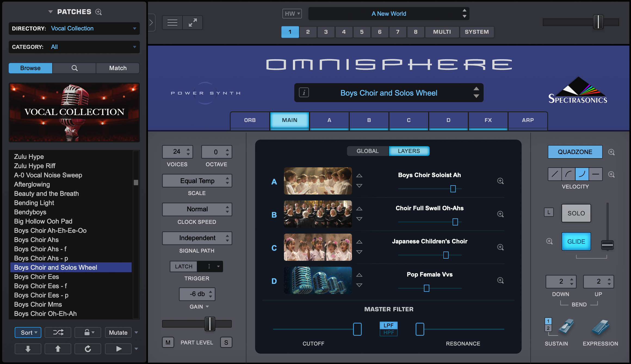The width and height of the screenshot is (631, 364).
Task: Toggle the LATCH trigger mode
Action: tap(183, 266)
